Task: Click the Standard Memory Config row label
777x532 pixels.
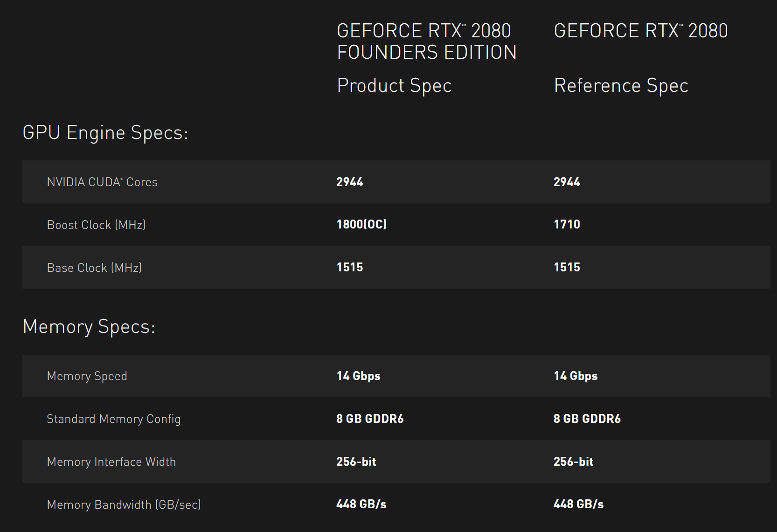Action: tap(113, 419)
